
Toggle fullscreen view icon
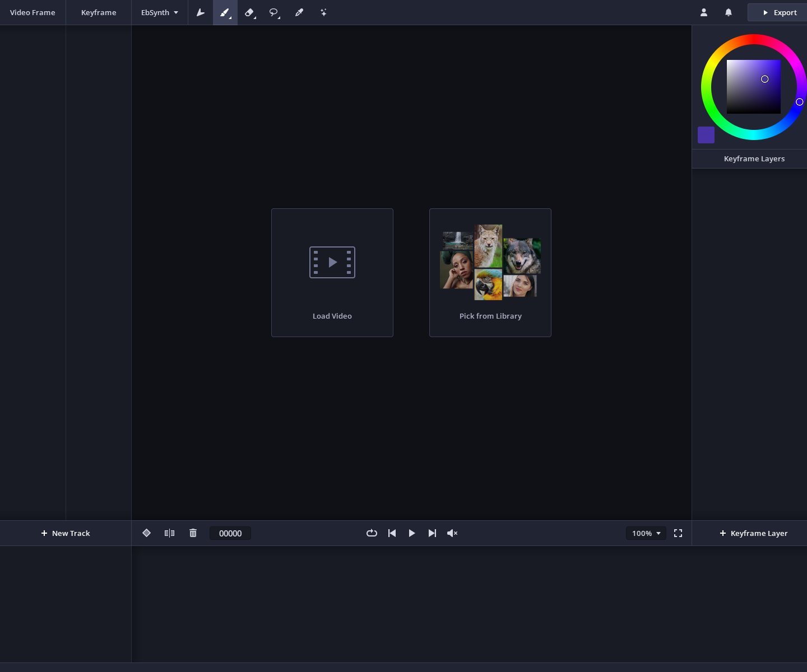pyautogui.click(x=678, y=533)
